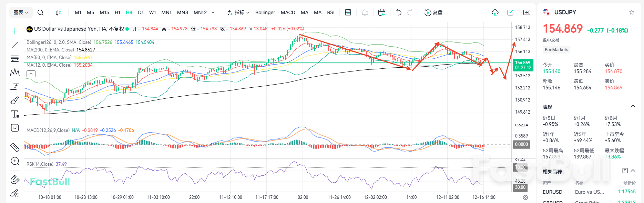Collapse the indicator legend list
The image size is (644, 203).
[31, 74]
